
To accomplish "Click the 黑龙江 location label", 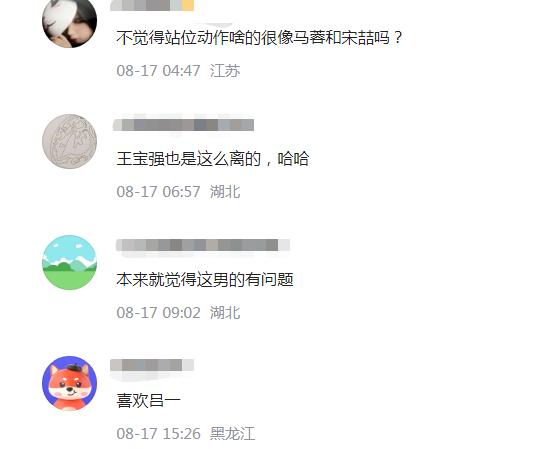I will (x=232, y=434).
